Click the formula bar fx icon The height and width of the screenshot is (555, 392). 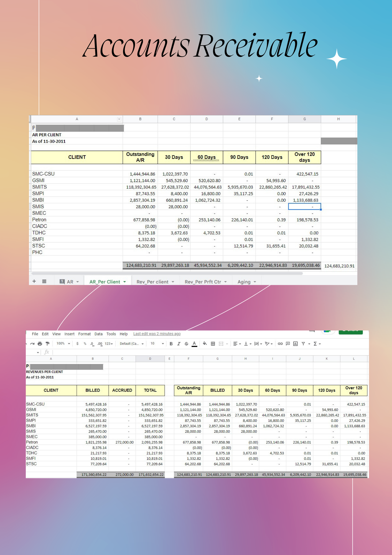(47, 352)
